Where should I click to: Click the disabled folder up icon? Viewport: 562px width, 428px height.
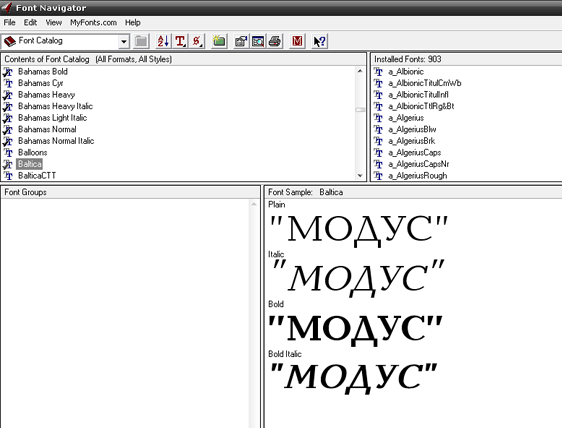coord(141,41)
